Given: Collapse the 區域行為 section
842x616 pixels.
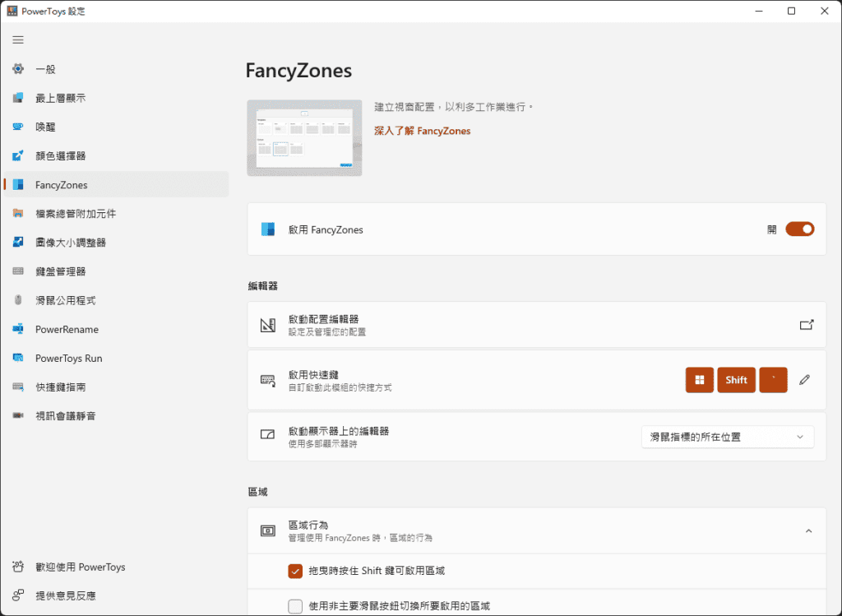Looking at the screenshot, I should (808, 531).
